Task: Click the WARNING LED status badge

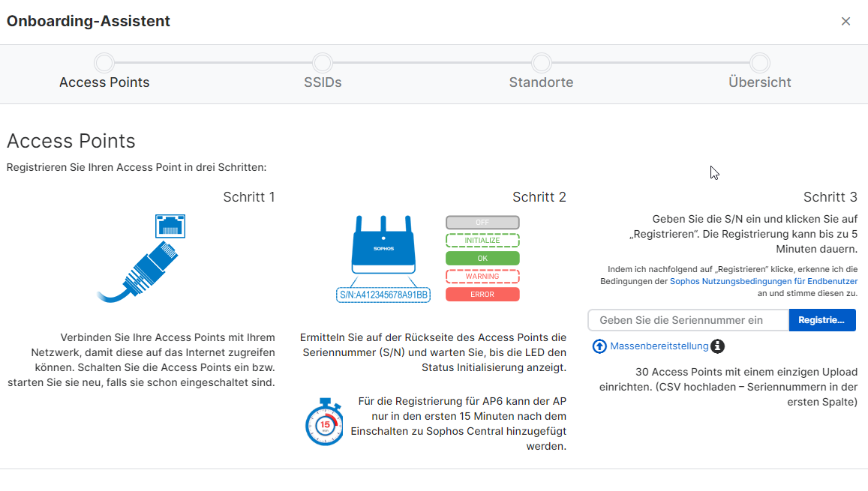Action: (x=482, y=277)
